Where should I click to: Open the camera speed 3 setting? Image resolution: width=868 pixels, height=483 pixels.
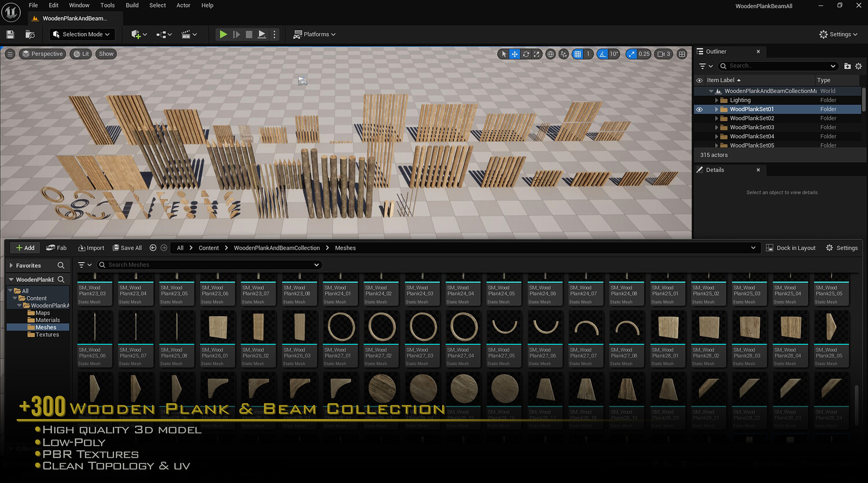coord(664,54)
